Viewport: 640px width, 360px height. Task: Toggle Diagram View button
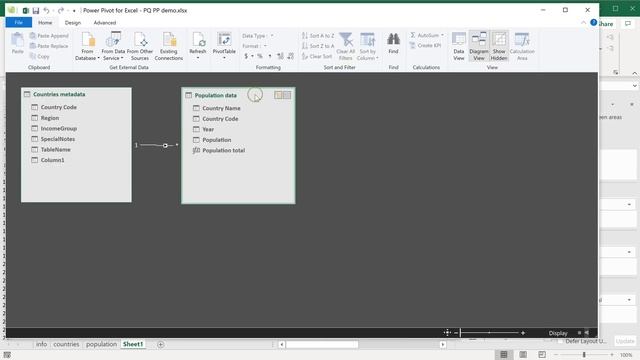pos(478,47)
